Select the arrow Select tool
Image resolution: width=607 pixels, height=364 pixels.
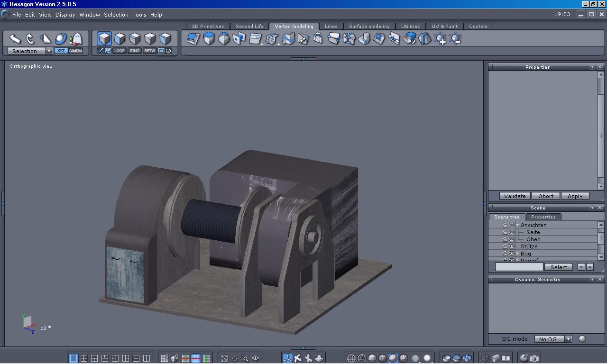15,39
